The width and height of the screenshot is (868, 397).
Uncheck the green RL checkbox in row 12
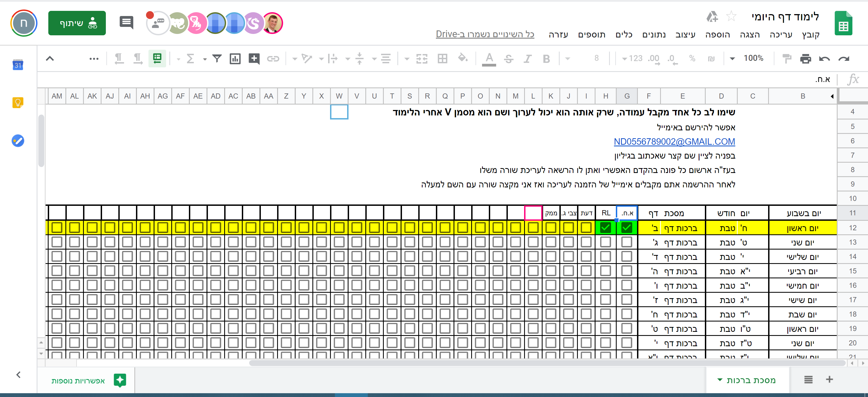pos(605,228)
